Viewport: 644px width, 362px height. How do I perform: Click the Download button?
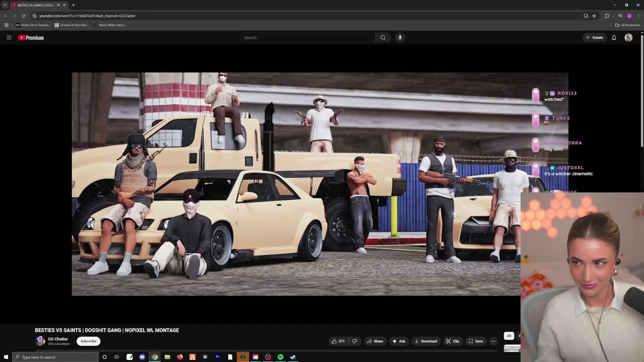(x=426, y=341)
